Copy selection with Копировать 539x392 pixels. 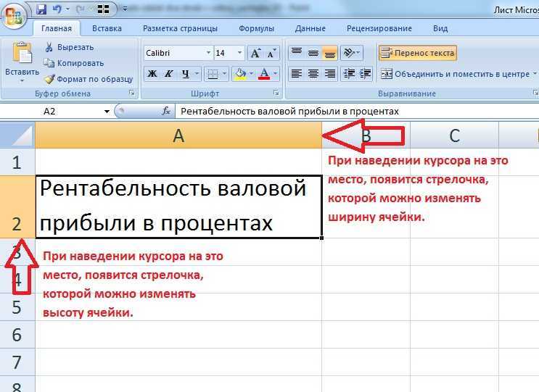73,63
